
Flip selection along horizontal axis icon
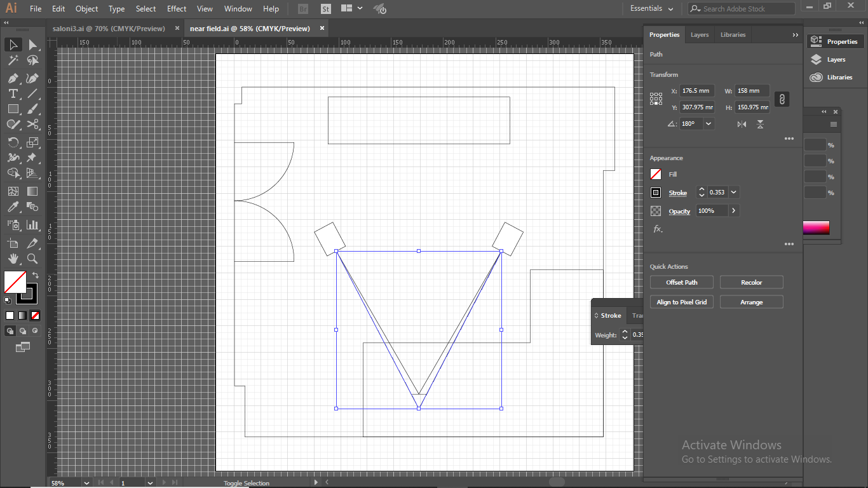742,124
